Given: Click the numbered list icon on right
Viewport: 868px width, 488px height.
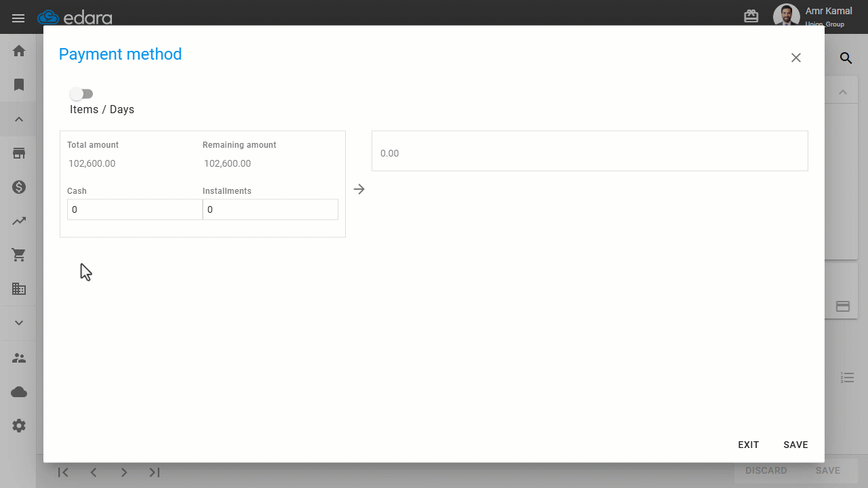Looking at the screenshot, I should 847,378.
